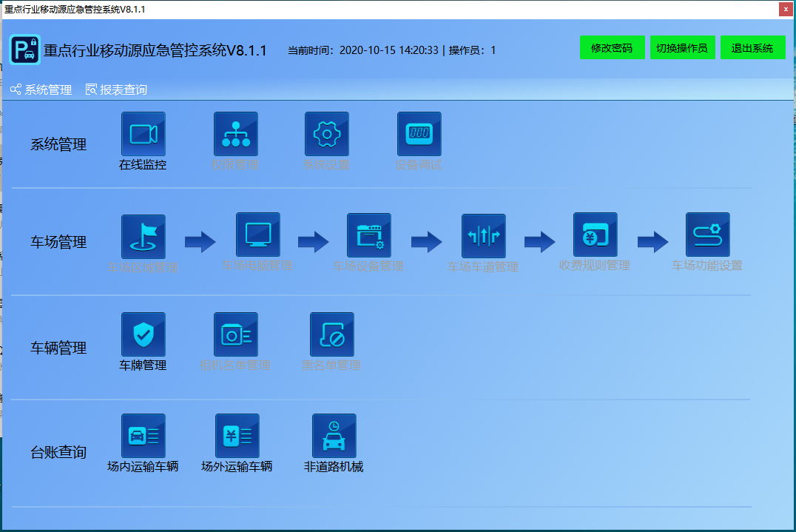Open 车场区域管理 parking area management
Screen dimensions: 796x532
point(143,236)
